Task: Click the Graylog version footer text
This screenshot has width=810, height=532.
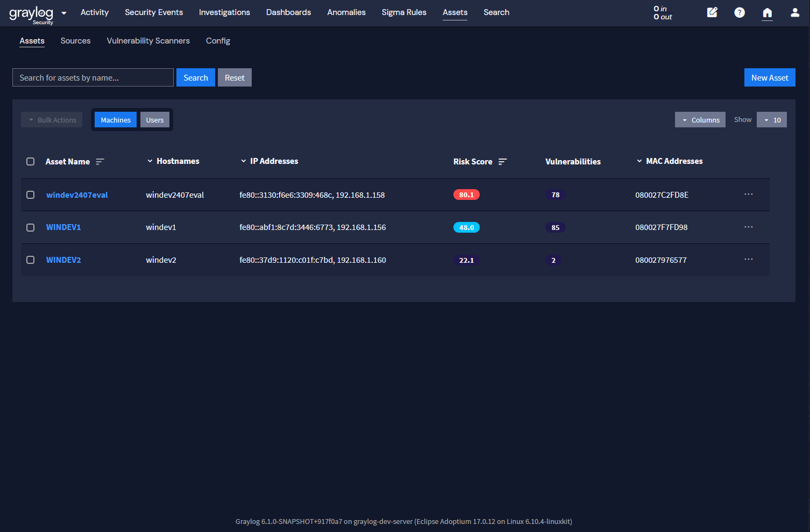Action: [404, 521]
